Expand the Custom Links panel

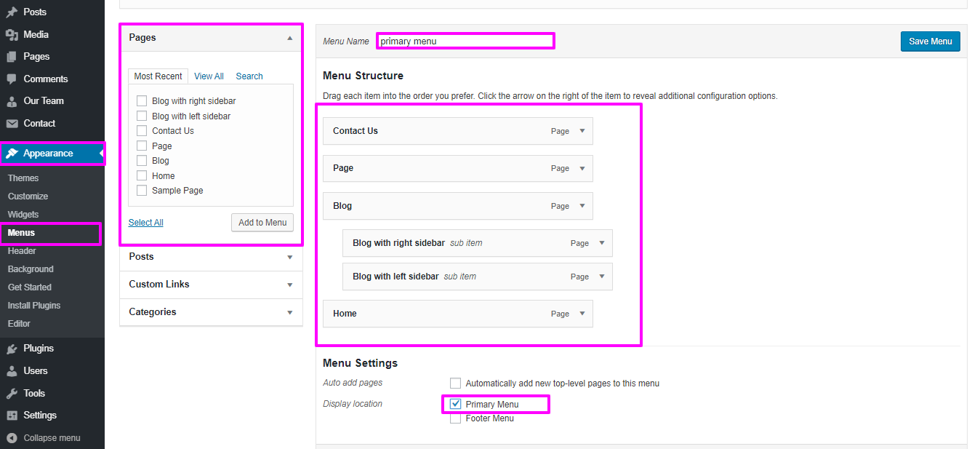pos(211,285)
